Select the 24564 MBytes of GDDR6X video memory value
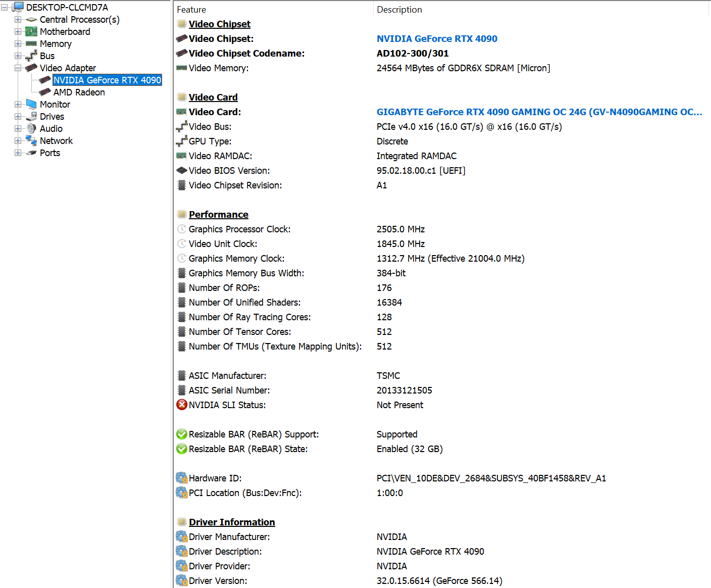 [464, 68]
